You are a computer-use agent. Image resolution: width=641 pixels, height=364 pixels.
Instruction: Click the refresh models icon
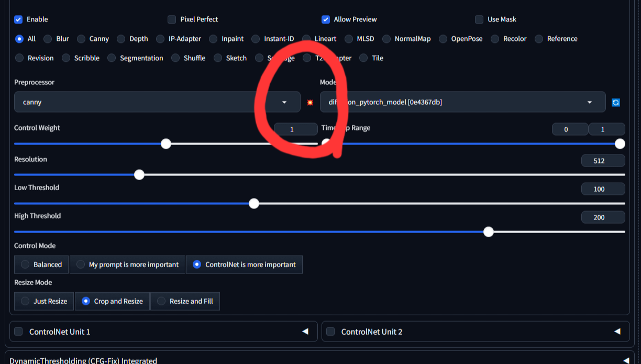click(x=616, y=103)
